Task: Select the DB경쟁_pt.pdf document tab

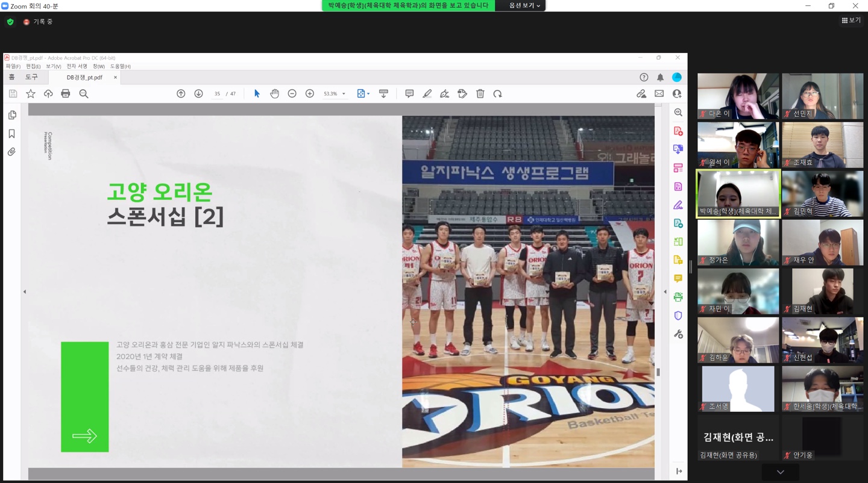Action: click(84, 77)
